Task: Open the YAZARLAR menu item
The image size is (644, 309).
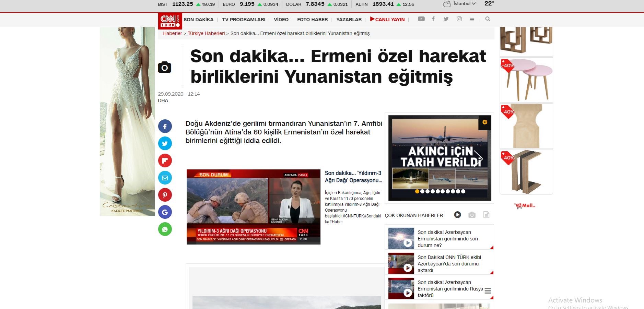Action: click(x=349, y=20)
